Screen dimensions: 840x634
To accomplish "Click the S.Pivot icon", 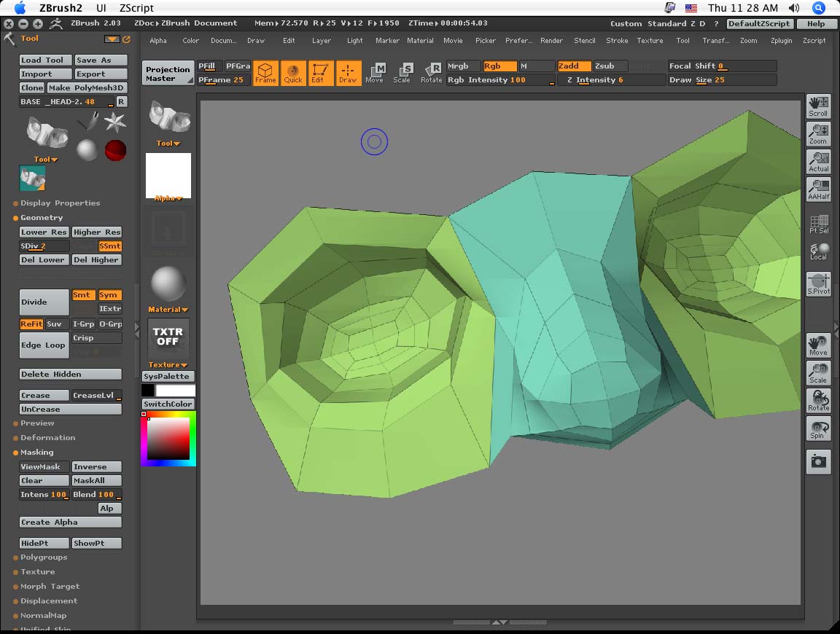I will click(819, 283).
